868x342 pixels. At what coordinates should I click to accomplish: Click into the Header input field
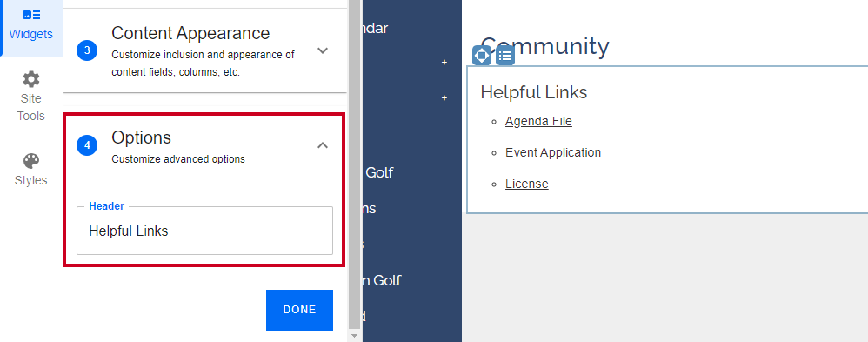(x=204, y=231)
